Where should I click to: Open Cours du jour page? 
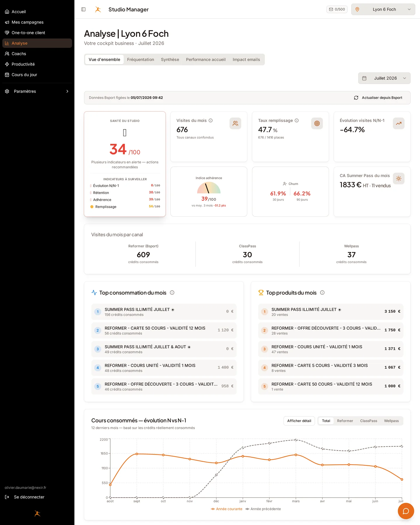[37, 75]
